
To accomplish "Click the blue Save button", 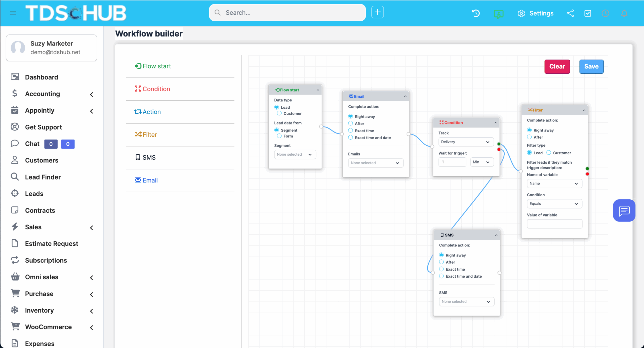I will 591,66.
